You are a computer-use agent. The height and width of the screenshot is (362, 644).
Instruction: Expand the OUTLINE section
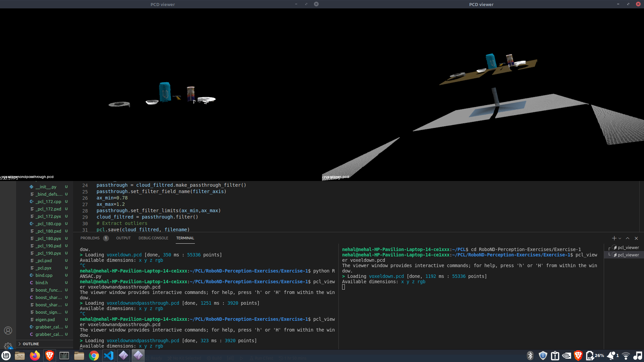[x=31, y=344]
